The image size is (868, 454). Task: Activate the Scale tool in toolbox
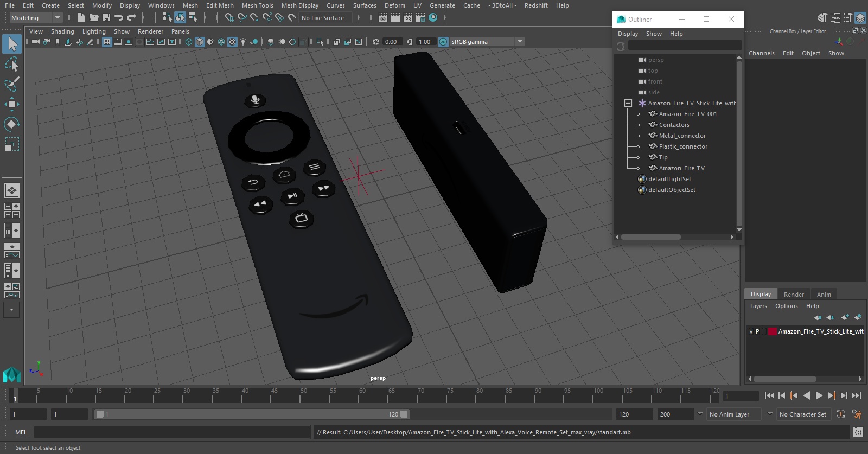pos(12,144)
